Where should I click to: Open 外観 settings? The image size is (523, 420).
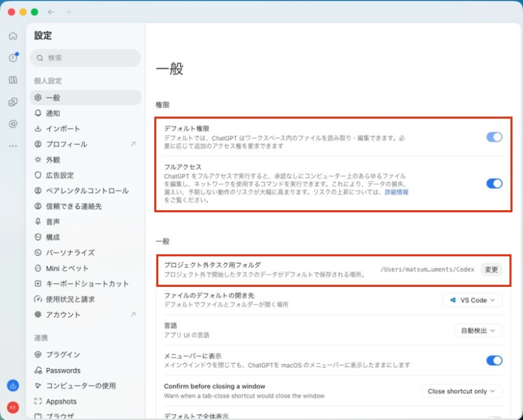point(85,159)
